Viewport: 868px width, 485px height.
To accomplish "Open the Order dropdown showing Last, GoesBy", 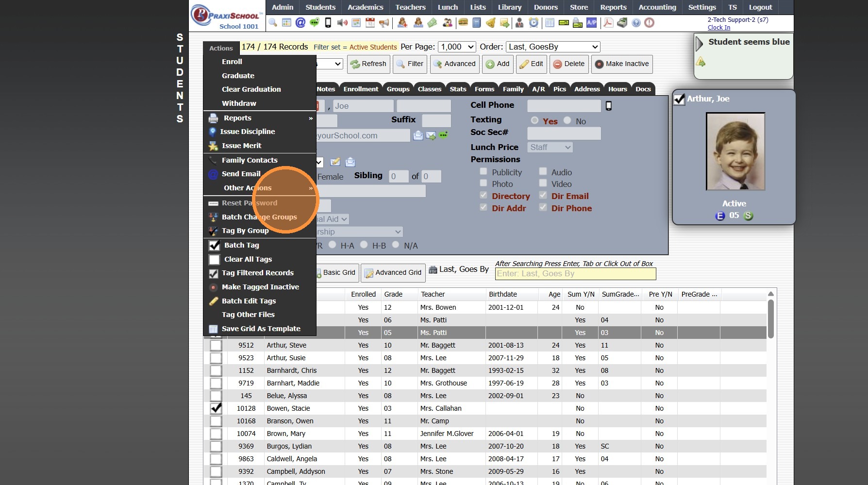I will point(553,47).
